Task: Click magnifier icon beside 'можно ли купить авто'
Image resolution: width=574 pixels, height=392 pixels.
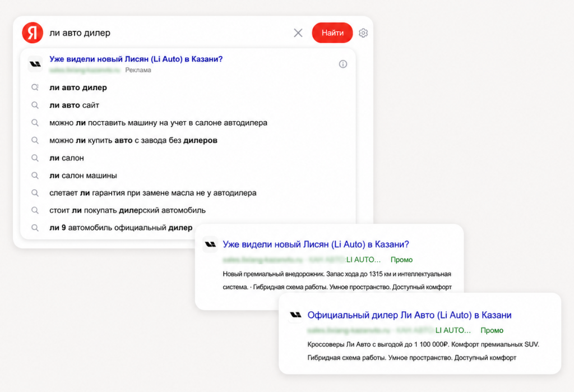Action: pos(35,140)
